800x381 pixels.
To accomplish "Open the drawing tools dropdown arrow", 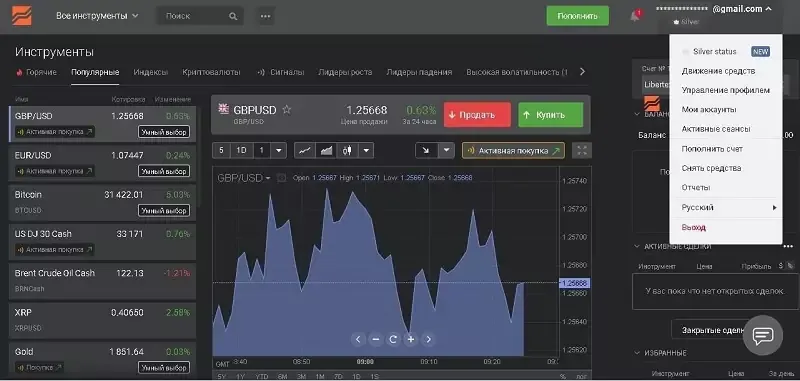I will tap(446, 150).
